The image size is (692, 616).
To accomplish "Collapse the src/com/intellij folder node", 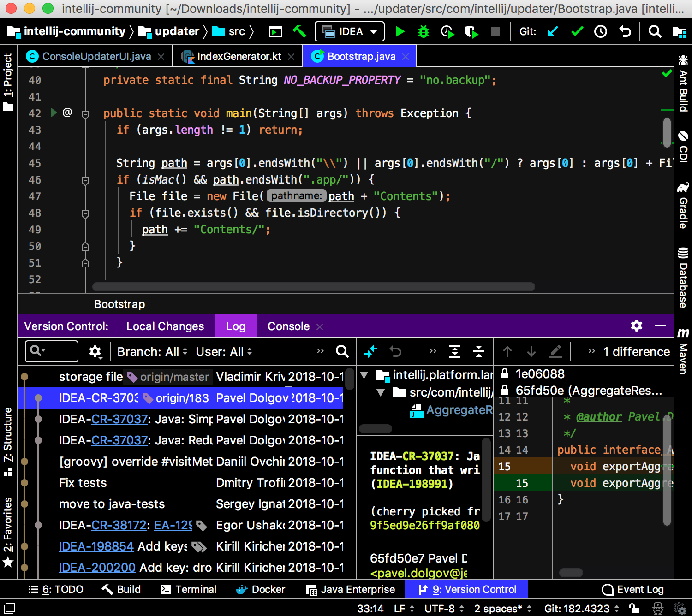I will click(x=381, y=393).
